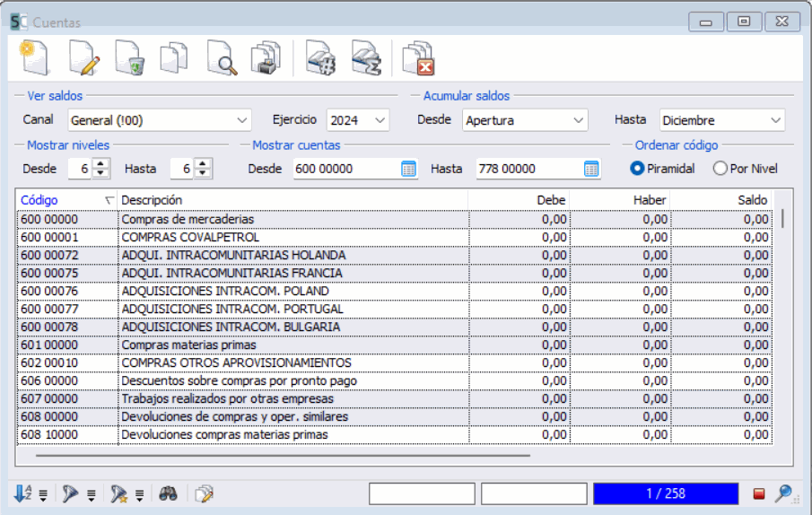Click the Debe column header
The width and height of the screenshot is (812, 515).
click(519, 200)
